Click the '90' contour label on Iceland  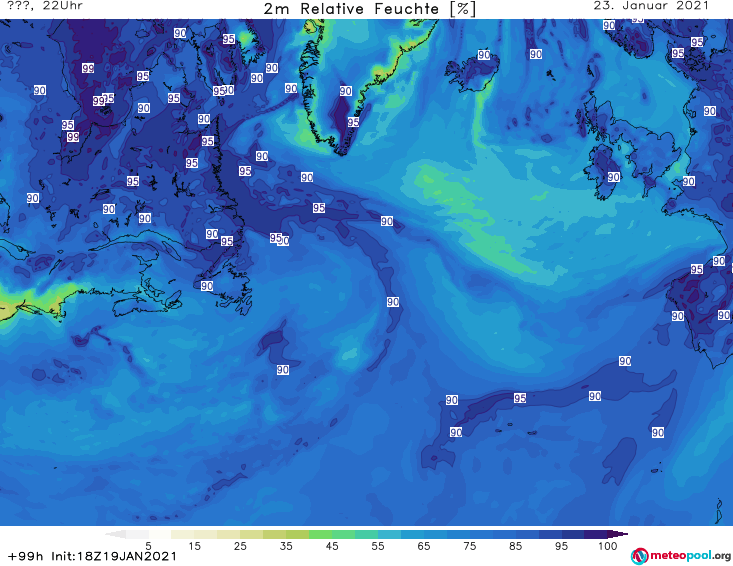point(484,55)
